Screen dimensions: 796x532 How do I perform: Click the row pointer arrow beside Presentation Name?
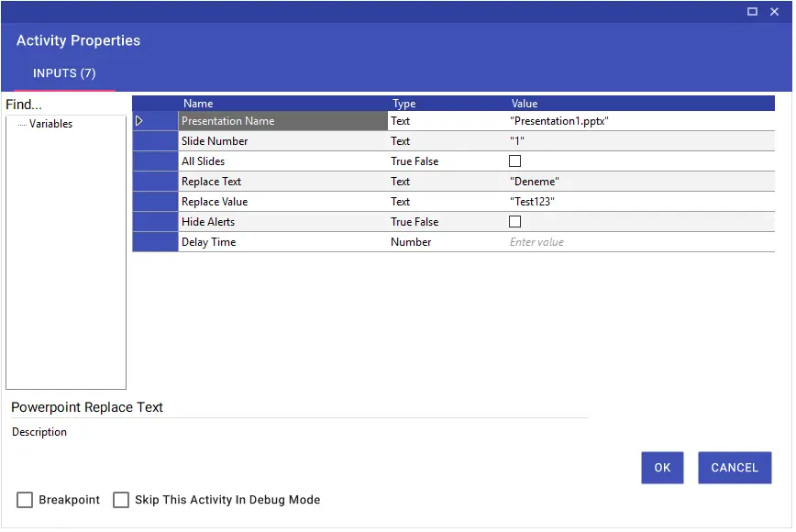click(139, 121)
